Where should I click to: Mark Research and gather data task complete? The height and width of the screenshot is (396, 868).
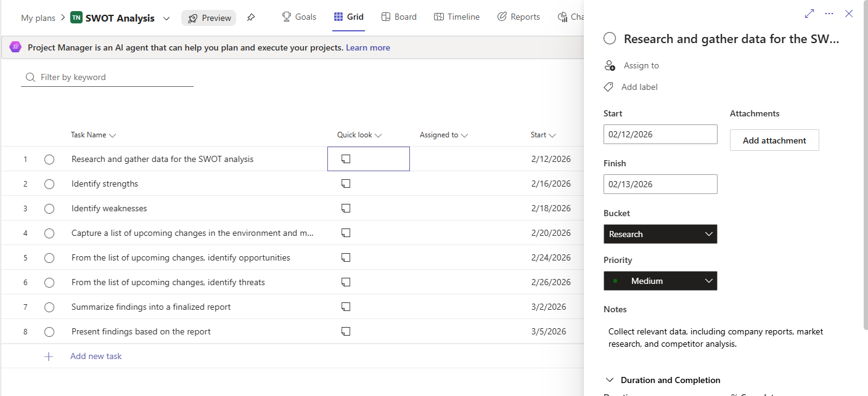pos(49,159)
